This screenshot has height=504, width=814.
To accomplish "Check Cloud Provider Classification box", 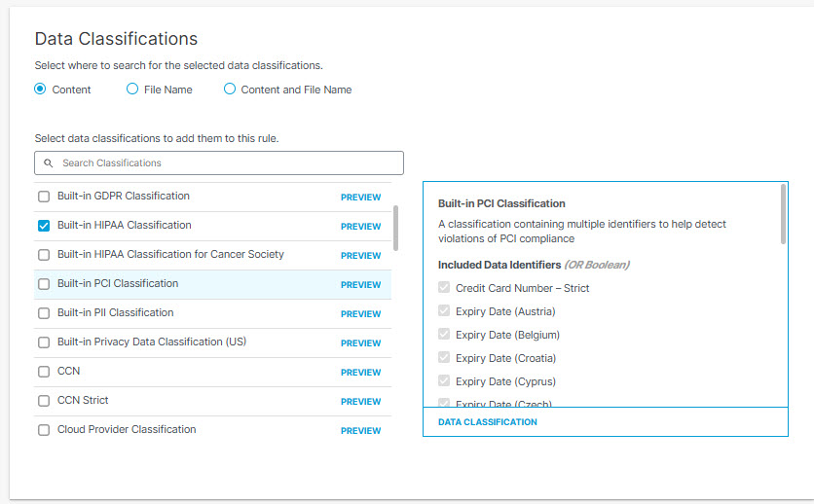I will [44, 430].
